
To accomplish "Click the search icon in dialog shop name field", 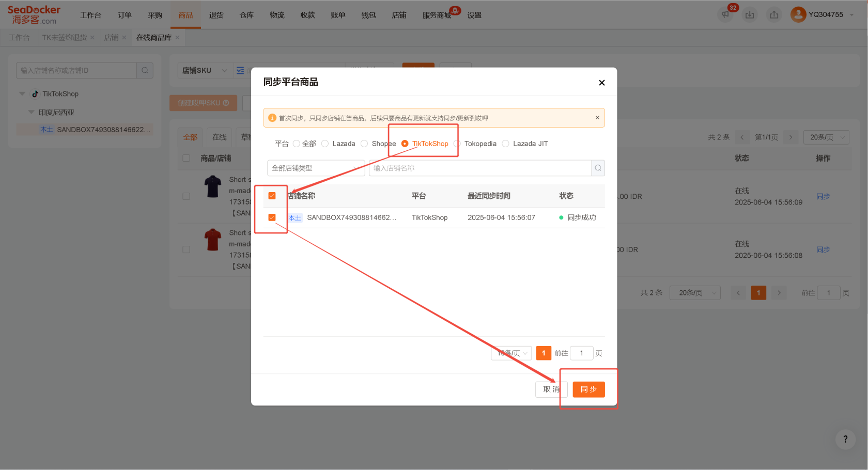I will point(598,168).
